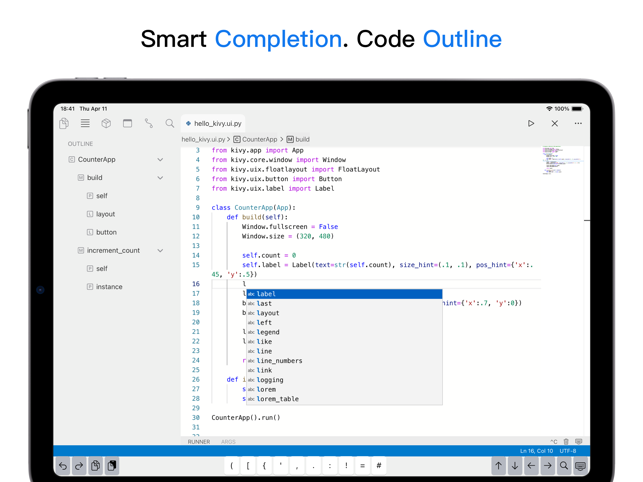Viewport: 643px width, 482px height.
Task: Toggle runner panel keyboard icon
Action: pyautogui.click(x=579, y=442)
